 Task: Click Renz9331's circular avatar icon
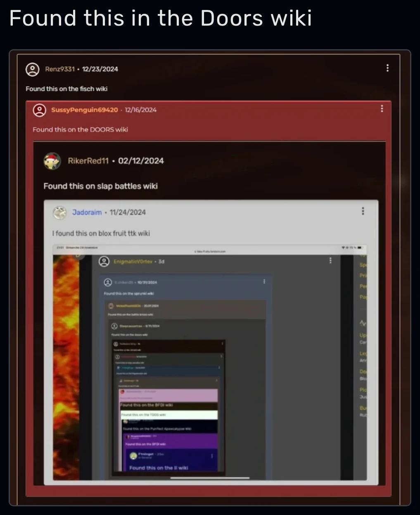click(x=32, y=69)
